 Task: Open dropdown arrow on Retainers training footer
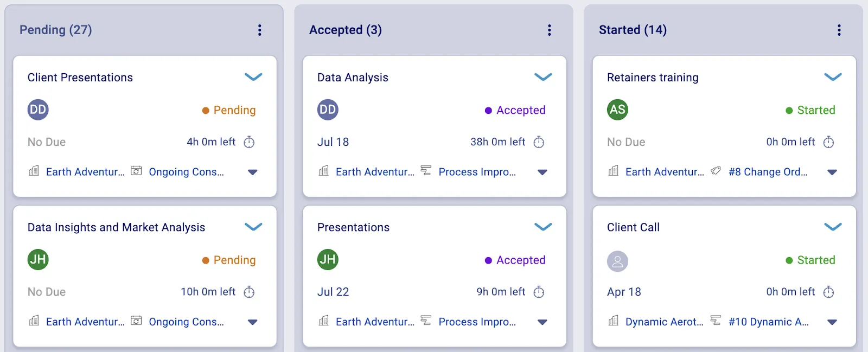click(832, 172)
